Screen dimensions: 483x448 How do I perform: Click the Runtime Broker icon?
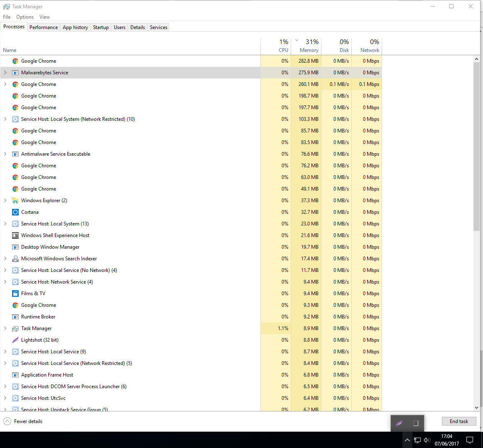tap(15, 317)
